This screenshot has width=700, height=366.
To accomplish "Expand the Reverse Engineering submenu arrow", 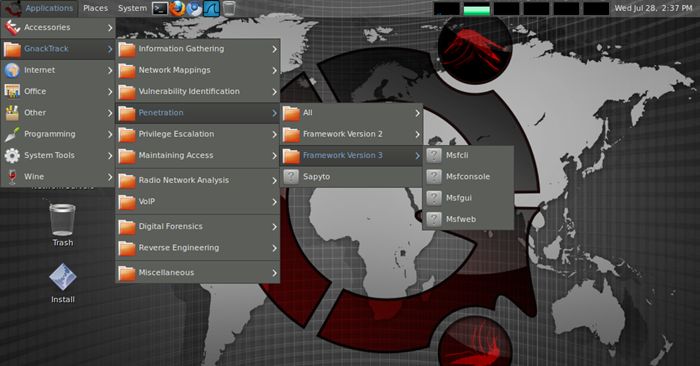I will click(x=275, y=248).
